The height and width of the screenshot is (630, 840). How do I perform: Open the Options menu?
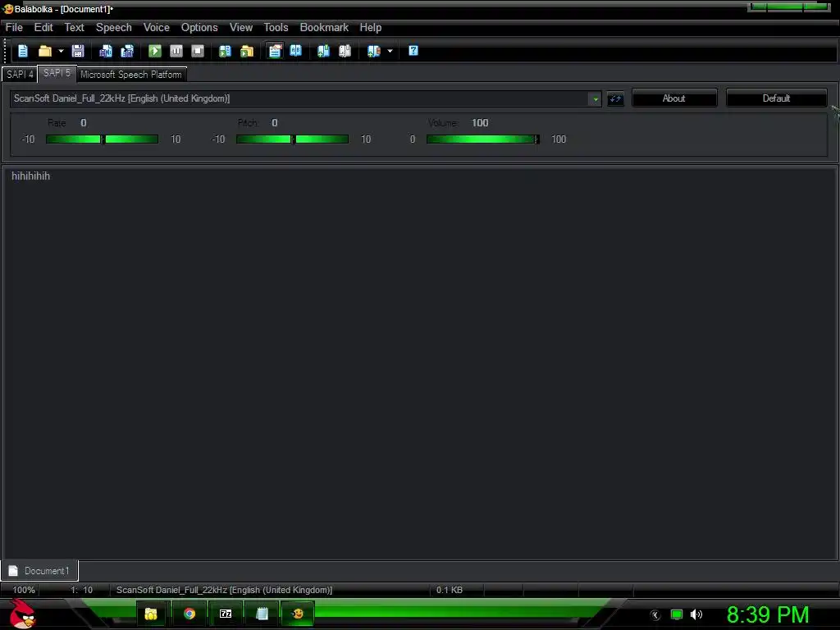(199, 27)
